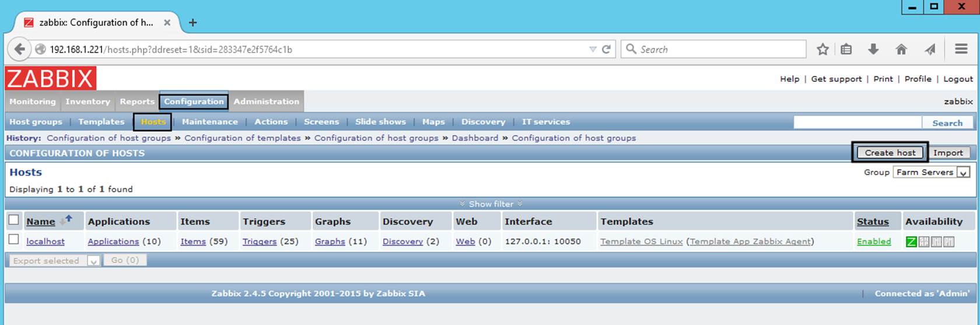Select the Hosts submenu item

pos(153,122)
